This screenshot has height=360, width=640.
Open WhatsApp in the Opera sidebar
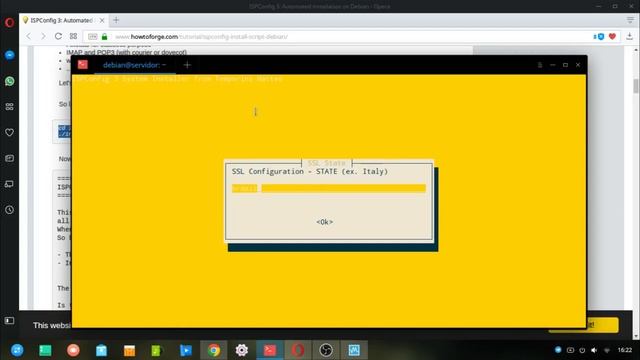tap(9, 81)
